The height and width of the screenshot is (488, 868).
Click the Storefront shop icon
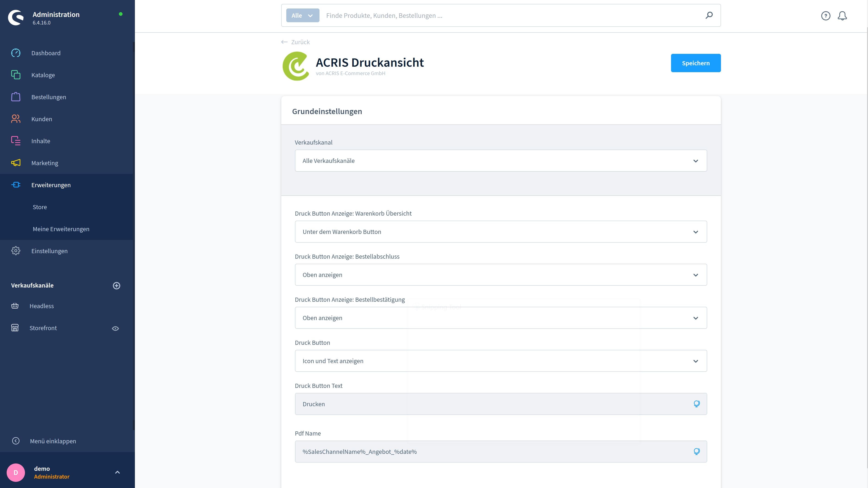pyautogui.click(x=15, y=328)
